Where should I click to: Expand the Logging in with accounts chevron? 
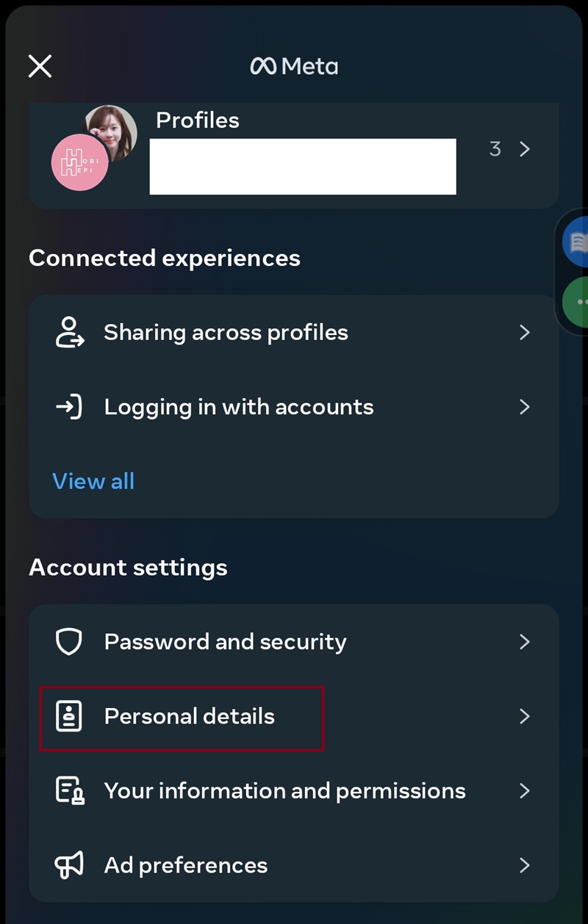point(524,407)
